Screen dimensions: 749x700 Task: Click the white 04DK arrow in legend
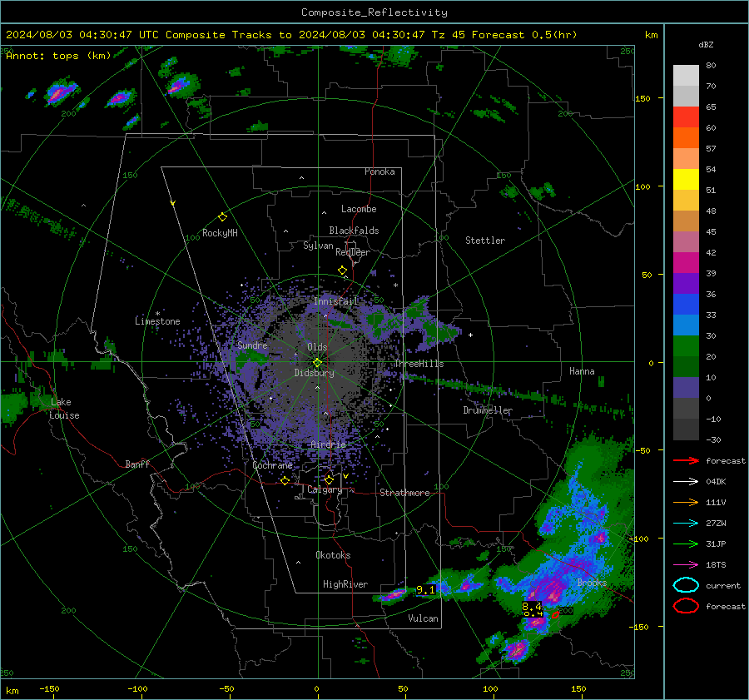click(686, 482)
